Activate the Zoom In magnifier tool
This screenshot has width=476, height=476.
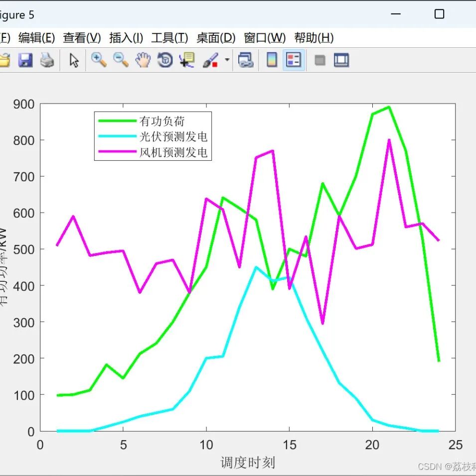click(x=99, y=60)
